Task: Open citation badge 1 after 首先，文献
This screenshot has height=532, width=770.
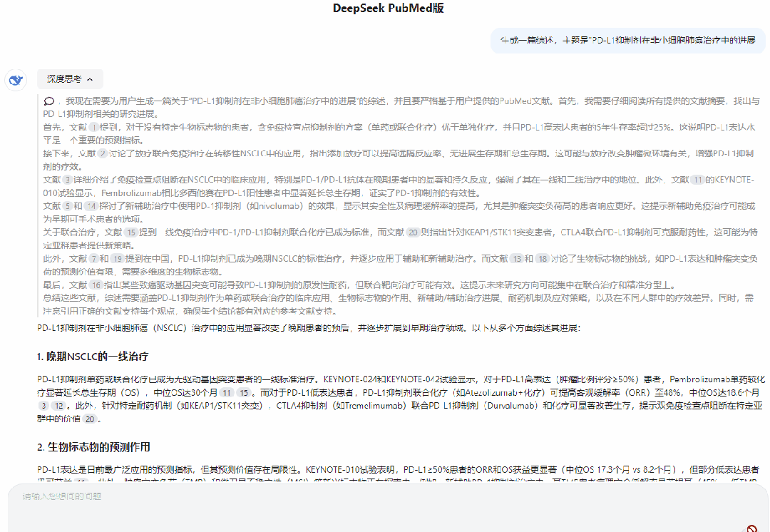Action: click(x=93, y=127)
